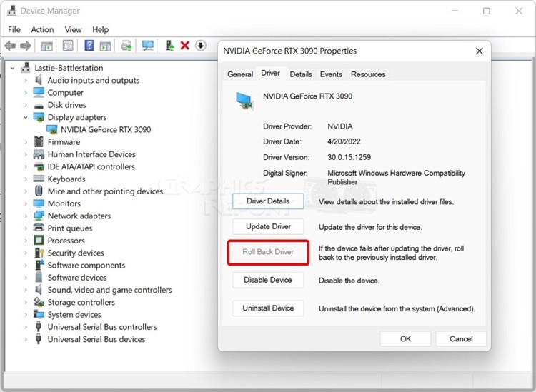Click the Human Interface Devices icon
This screenshot has height=392, width=536.
click(39, 154)
